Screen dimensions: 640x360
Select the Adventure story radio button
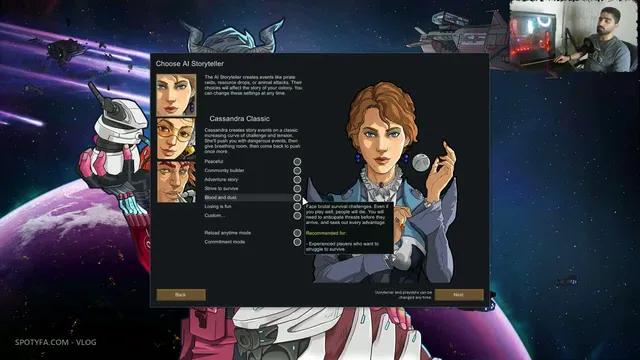click(x=297, y=180)
